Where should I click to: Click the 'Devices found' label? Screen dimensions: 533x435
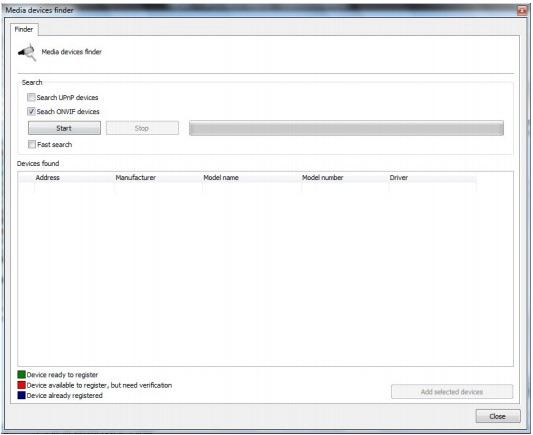38,163
